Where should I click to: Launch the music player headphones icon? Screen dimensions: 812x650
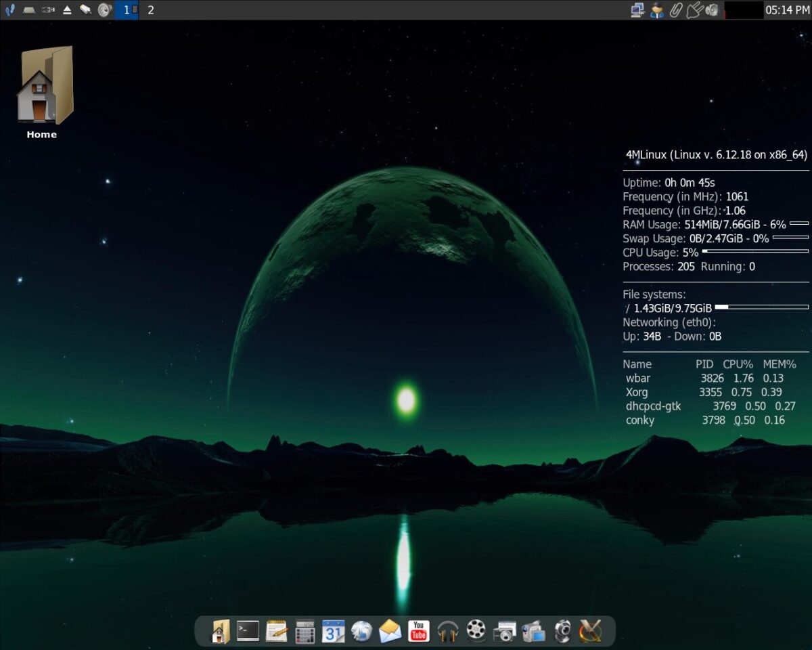tap(447, 631)
